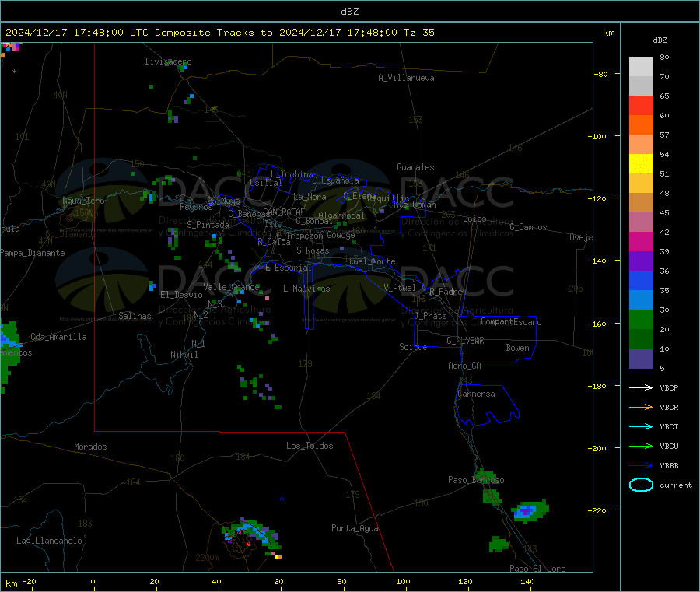The width and height of the screenshot is (700, 592).
Task: Click the storm echo cluster above the 2200m label
Action: pos(252,537)
